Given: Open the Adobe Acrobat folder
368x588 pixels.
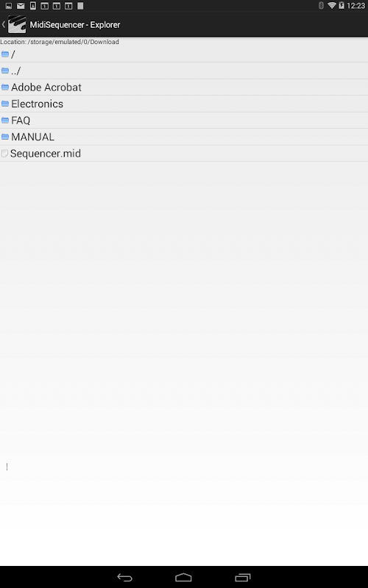Looking at the screenshot, I should (184, 87).
